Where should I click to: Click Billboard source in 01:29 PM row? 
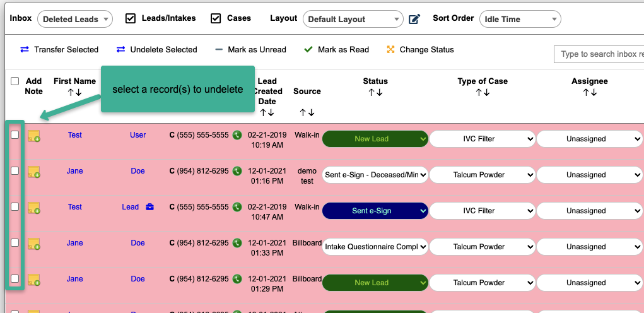307,279
